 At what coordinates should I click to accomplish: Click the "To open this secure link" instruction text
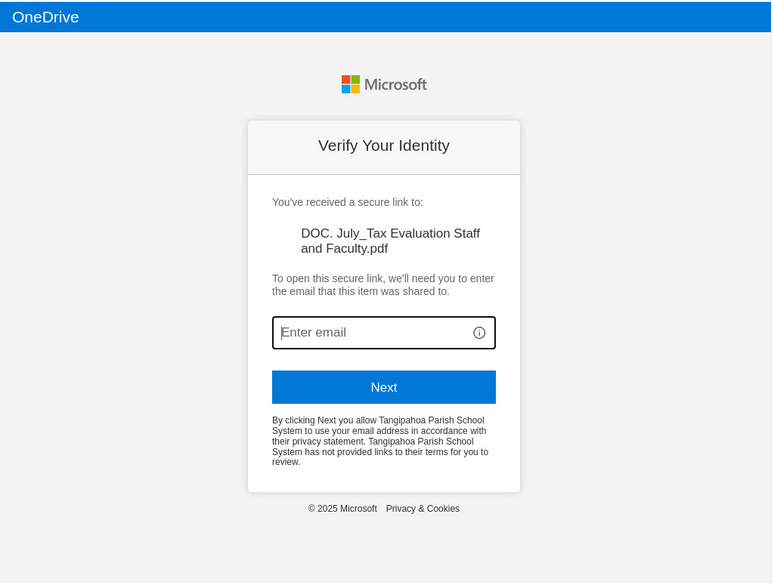tap(383, 285)
